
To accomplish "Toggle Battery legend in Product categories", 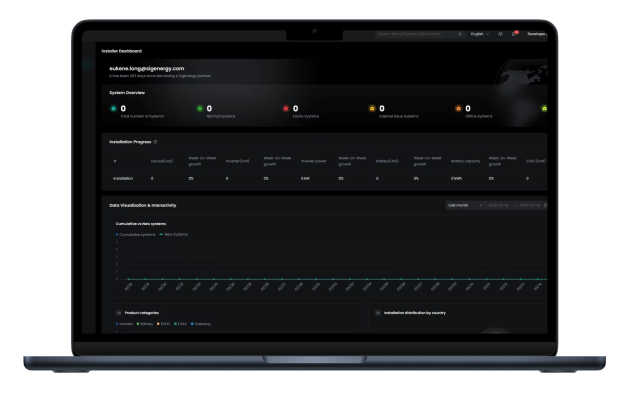I will (145, 324).
